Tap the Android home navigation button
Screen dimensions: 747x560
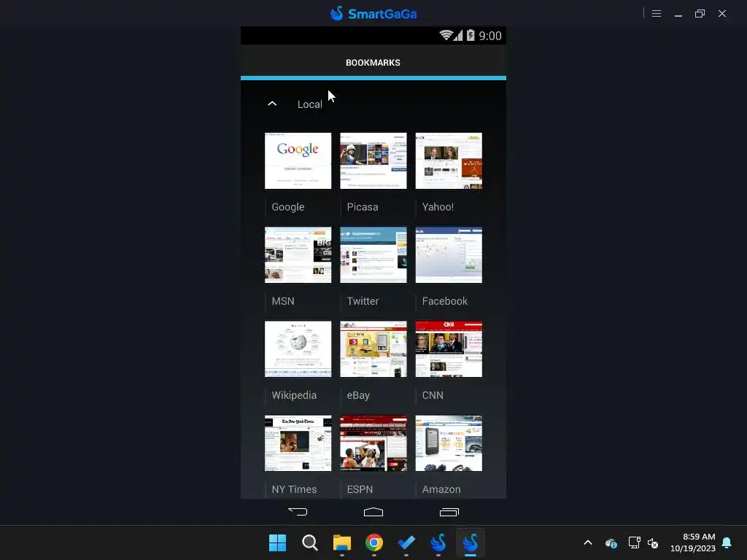373,512
